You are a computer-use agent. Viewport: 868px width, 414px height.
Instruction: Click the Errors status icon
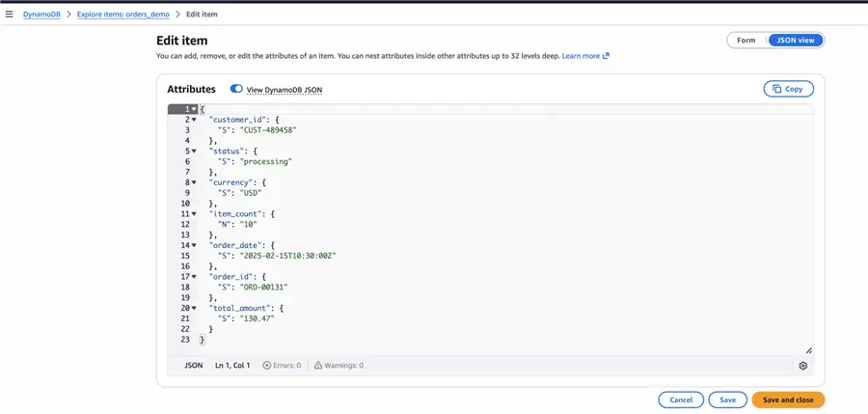pos(267,366)
